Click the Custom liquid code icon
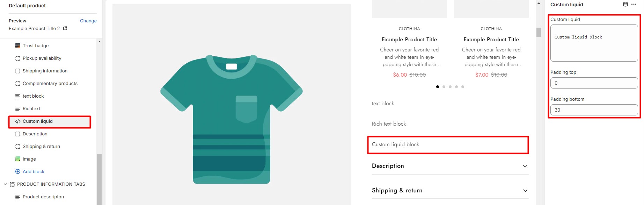Image resolution: width=644 pixels, height=205 pixels. pos(18,121)
